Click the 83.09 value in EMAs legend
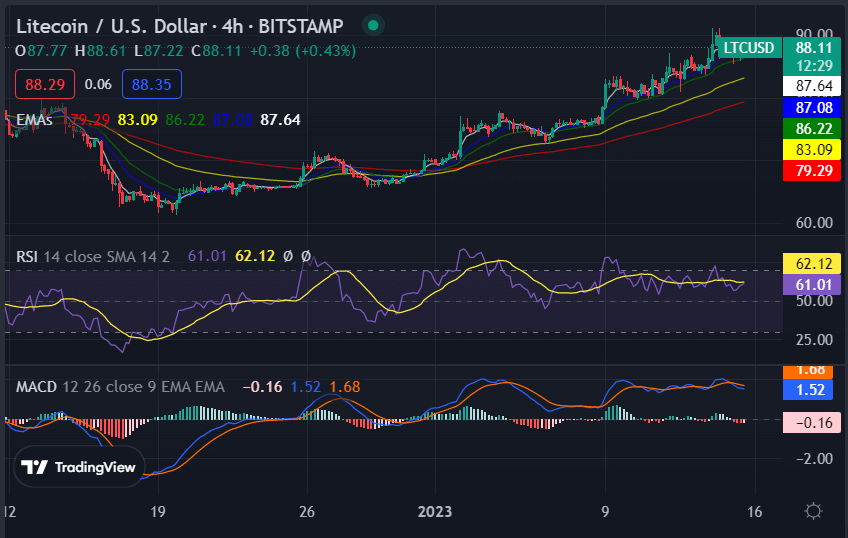 click(x=137, y=119)
